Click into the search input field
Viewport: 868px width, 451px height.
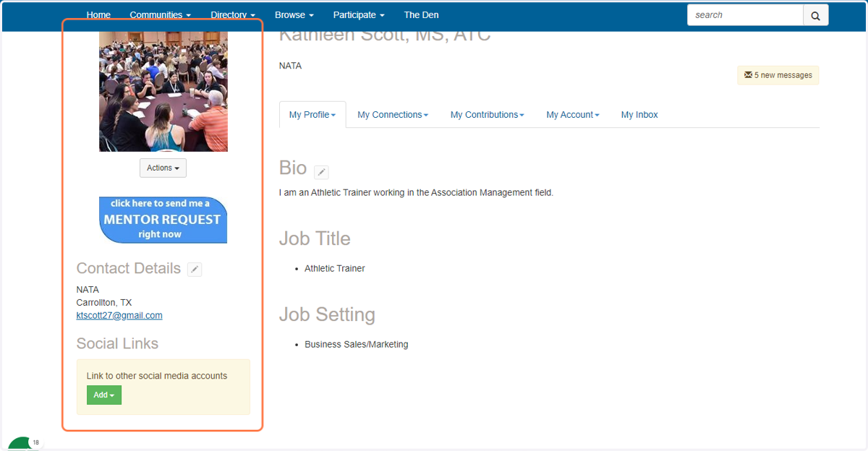[x=745, y=15]
